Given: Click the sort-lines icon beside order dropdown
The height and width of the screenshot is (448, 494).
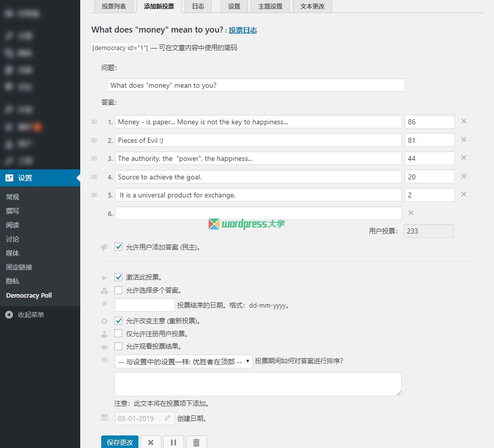Looking at the screenshot, I should [104, 360].
